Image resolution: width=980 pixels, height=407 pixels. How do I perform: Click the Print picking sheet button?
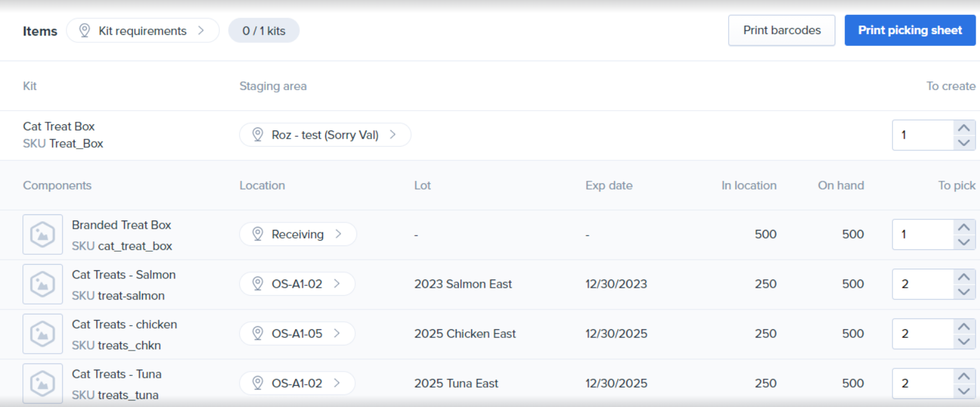pos(909,30)
